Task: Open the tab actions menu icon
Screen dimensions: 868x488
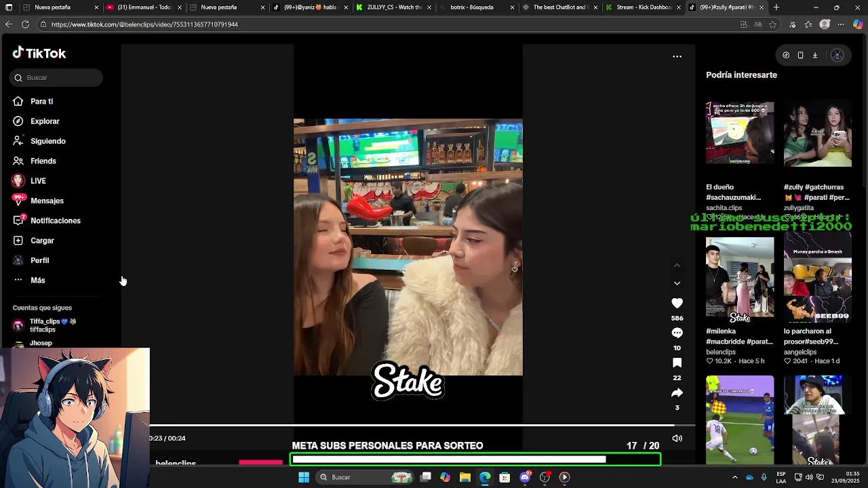Action: [9, 7]
